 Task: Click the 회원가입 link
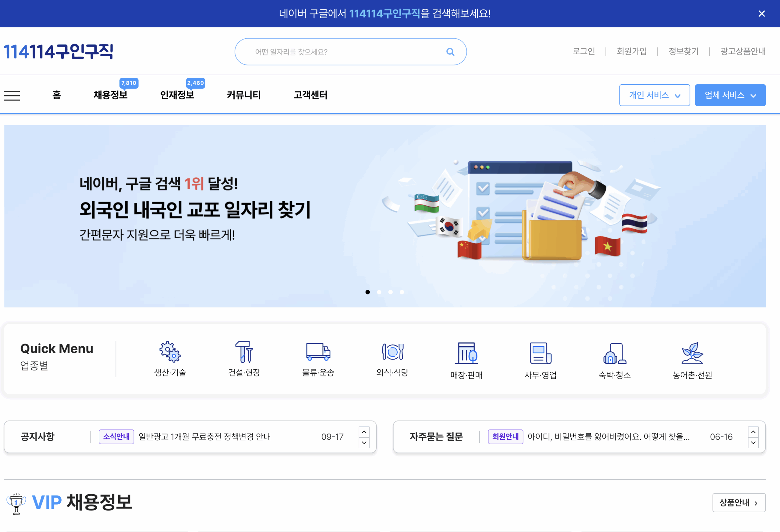[632, 51]
